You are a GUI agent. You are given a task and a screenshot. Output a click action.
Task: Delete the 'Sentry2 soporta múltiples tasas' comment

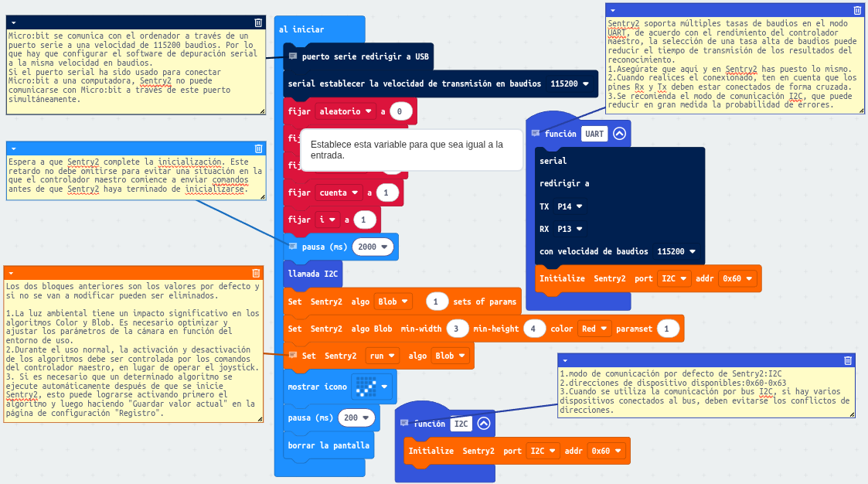pos(857,10)
